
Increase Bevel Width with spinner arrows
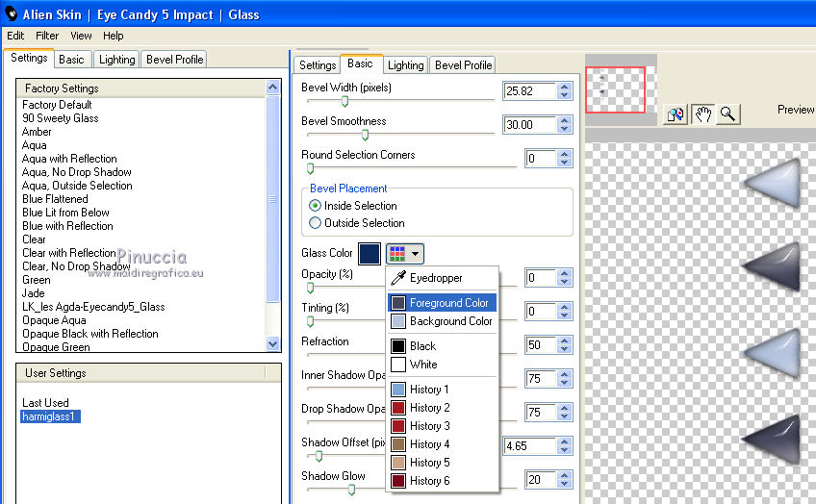564,87
